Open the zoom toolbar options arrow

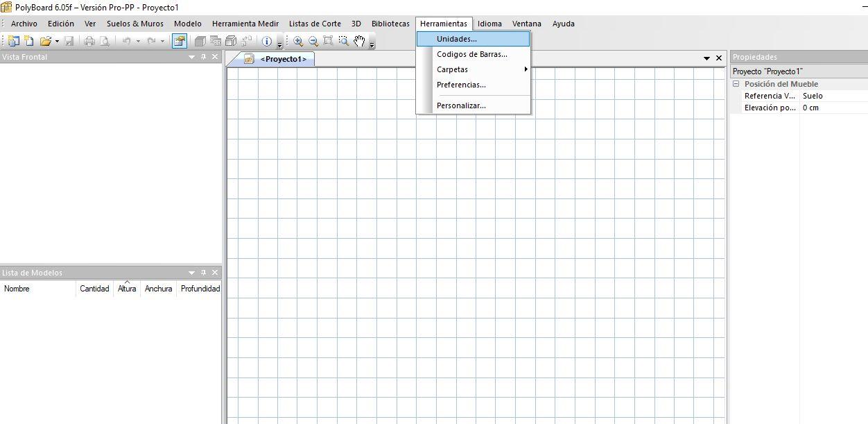[x=372, y=44]
